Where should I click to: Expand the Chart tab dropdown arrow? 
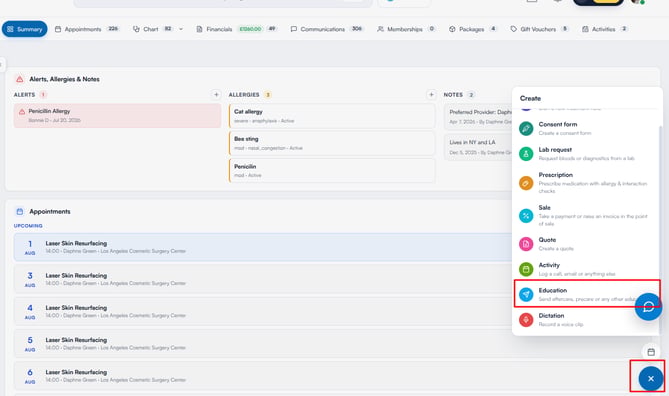pyautogui.click(x=181, y=29)
